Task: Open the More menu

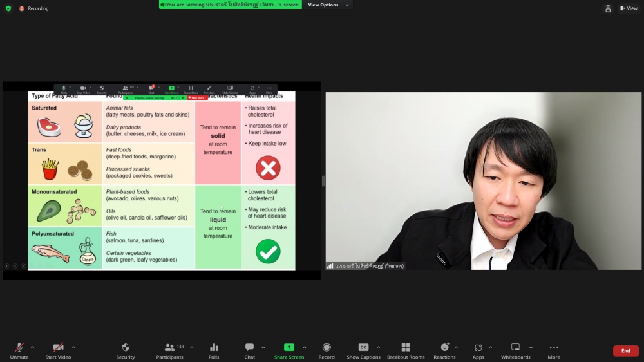Action: (x=554, y=348)
